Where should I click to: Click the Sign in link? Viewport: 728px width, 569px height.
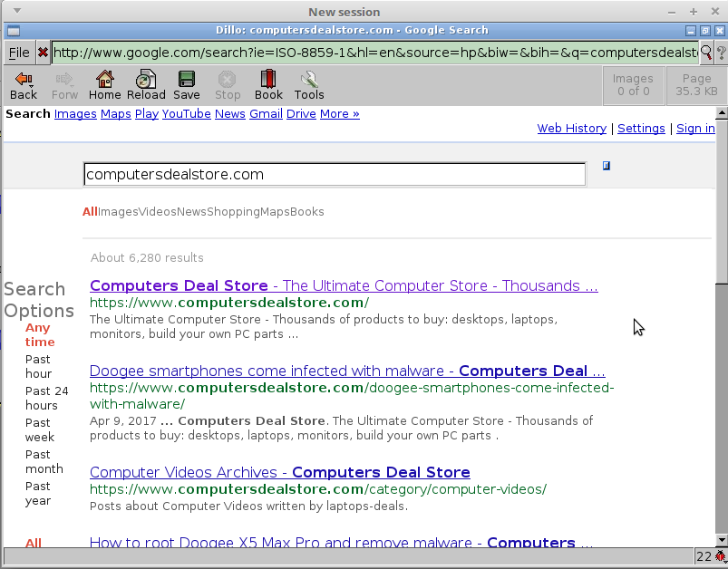tap(695, 129)
